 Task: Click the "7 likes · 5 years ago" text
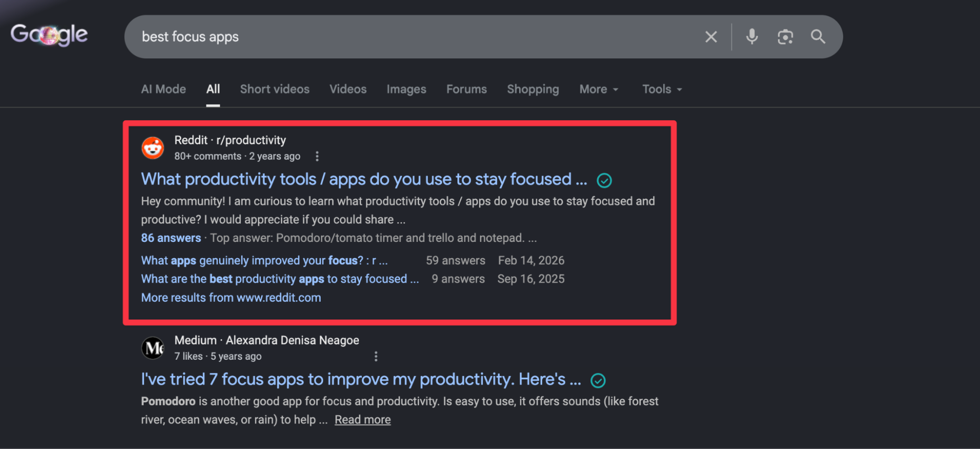[218, 357]
